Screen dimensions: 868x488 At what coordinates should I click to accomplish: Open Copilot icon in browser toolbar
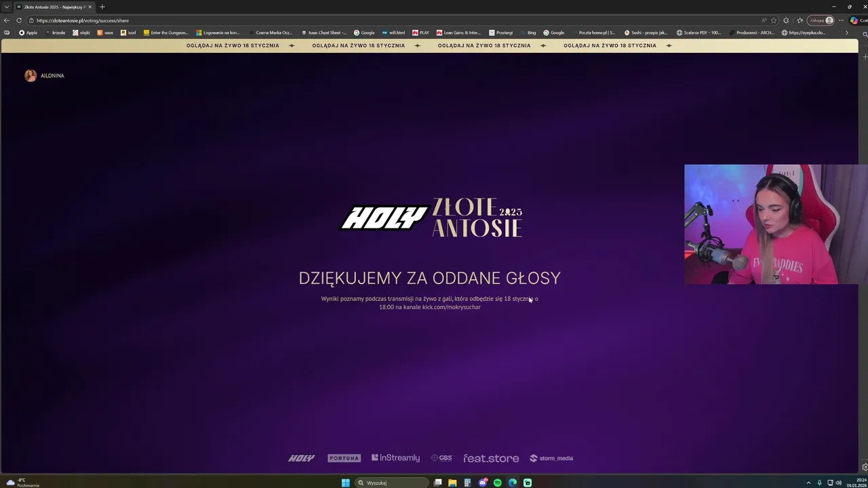[x=854, y=20]
